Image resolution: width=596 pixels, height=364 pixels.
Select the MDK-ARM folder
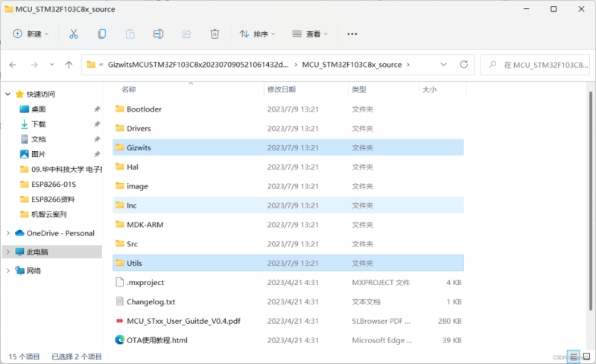tap(144, 224)
